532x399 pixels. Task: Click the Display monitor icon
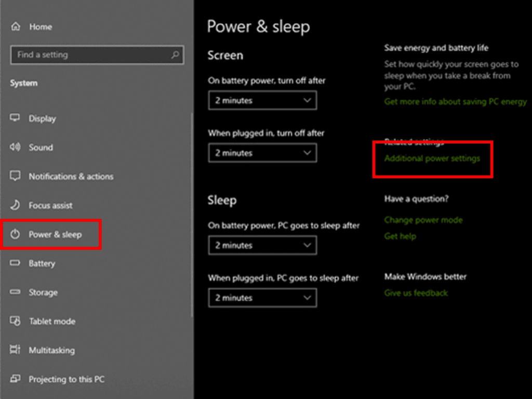(x=16, y=118)
